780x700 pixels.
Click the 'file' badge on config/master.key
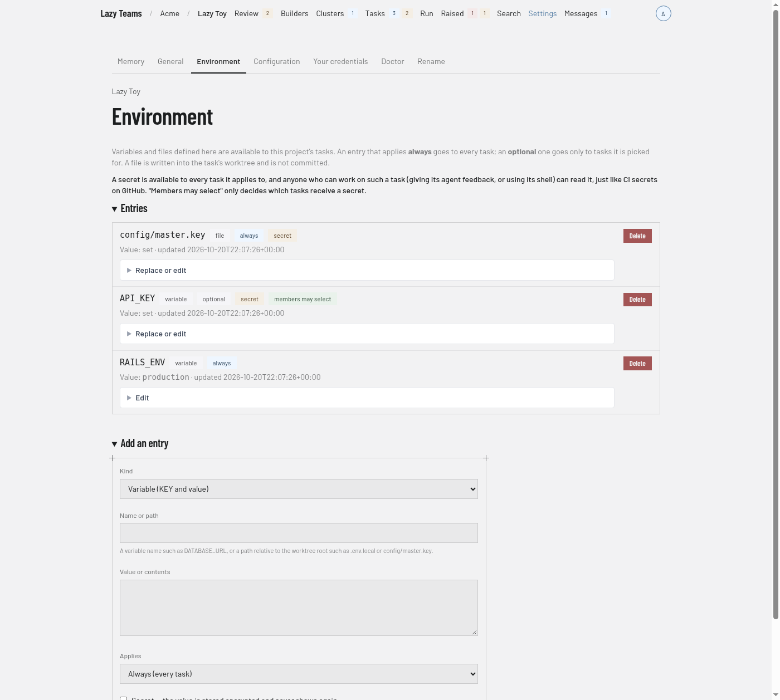220,236
